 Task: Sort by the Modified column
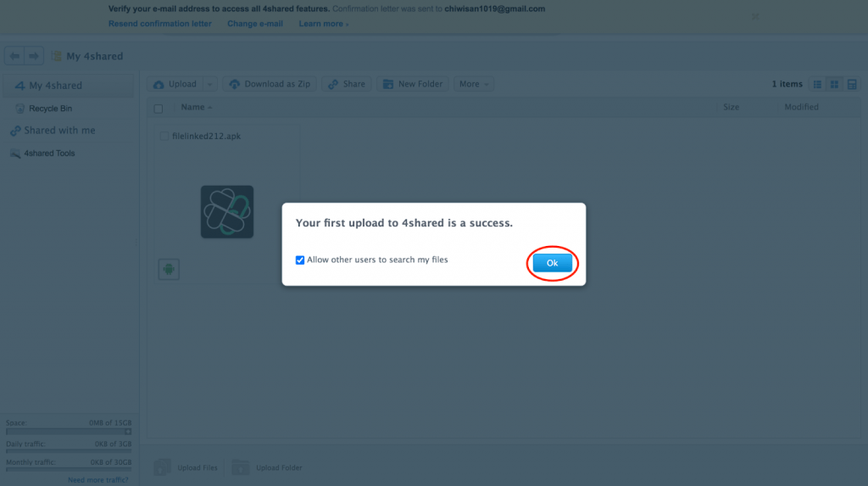pos(801,107)
